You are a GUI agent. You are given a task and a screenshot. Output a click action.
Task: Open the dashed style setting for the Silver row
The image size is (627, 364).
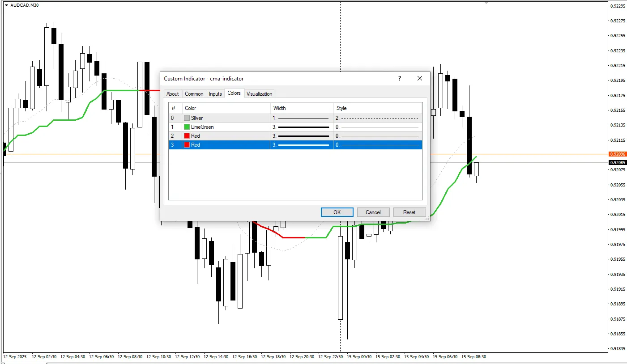click(378, 118)
